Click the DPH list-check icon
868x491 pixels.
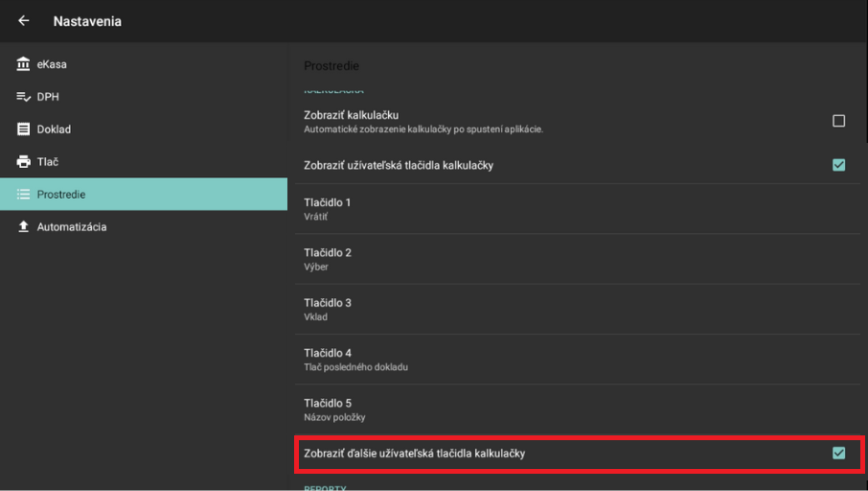(x=24, y=97)
